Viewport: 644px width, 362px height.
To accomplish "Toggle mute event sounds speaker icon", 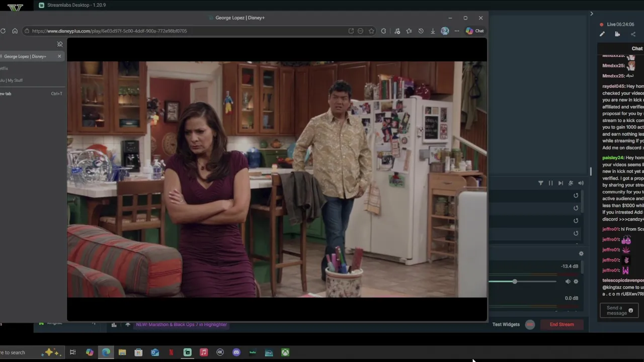I will [581, 184].
